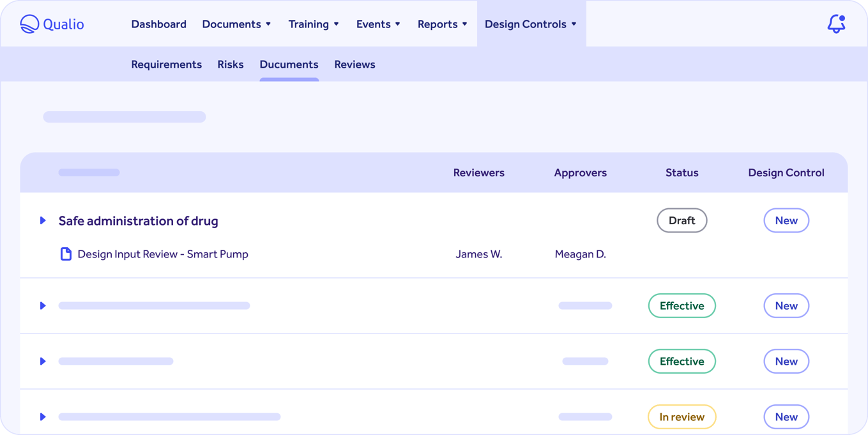The width and height of the screenshot is (868, 435).
Task: Open Design Input Review - Smart Pump
Action: point(163,254)
